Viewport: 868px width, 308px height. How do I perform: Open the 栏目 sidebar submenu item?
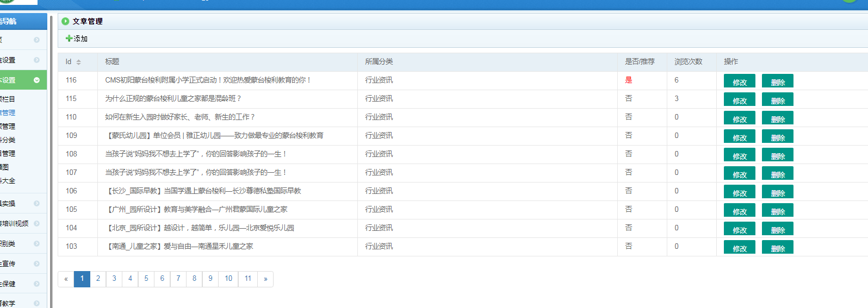pyautogui.click(x=8, y=99)
